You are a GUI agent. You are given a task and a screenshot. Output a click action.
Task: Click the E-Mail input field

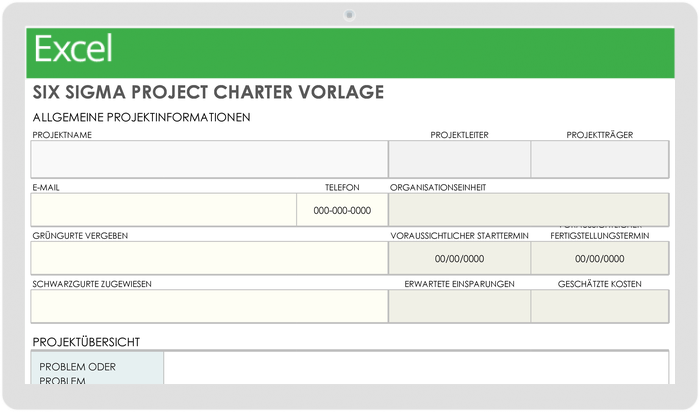coord(163,210)
